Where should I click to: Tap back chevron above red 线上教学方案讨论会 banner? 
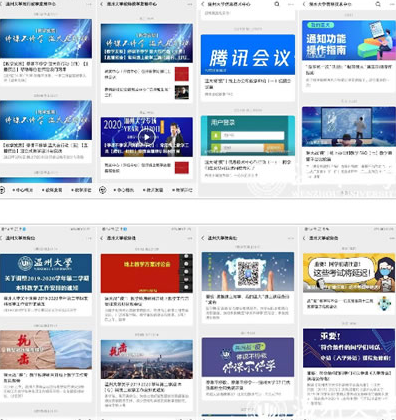click(101, 238)
